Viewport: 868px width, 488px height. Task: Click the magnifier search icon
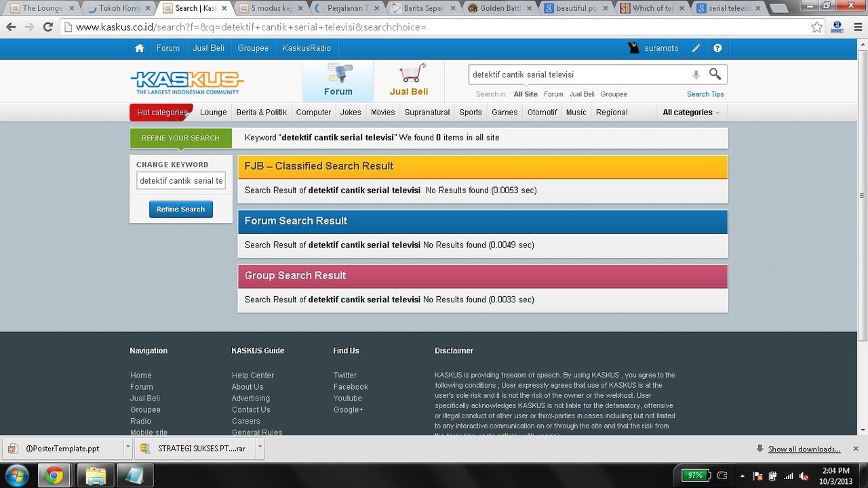tap(715, 74)
